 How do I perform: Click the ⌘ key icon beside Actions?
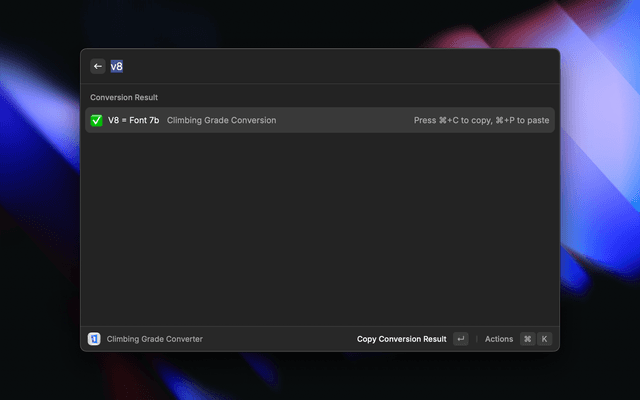click(527, 339)
